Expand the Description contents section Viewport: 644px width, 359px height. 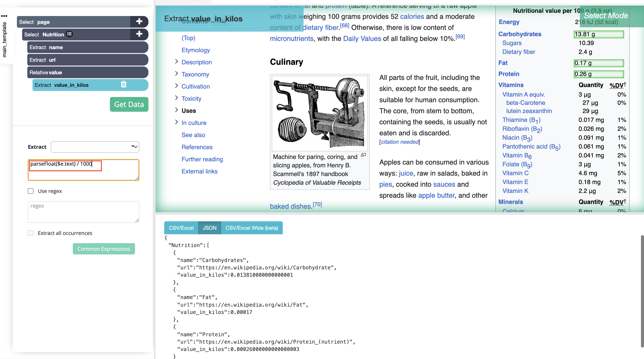[177, 61]
